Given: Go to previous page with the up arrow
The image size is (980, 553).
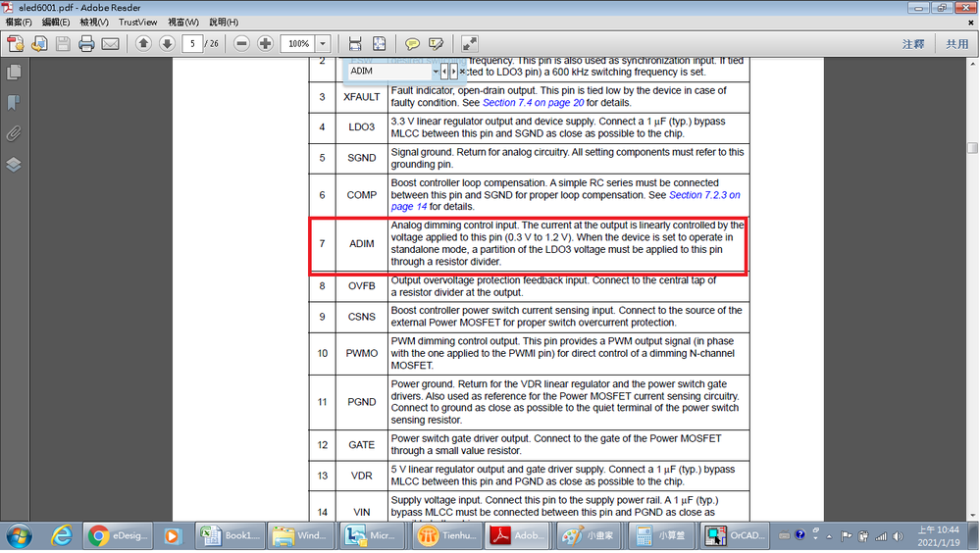Looking at the screenshot, I should [x=143, y=43].
